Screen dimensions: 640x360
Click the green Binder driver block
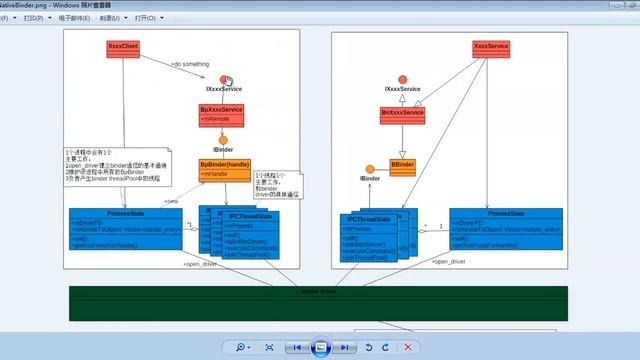pos(318,303)
